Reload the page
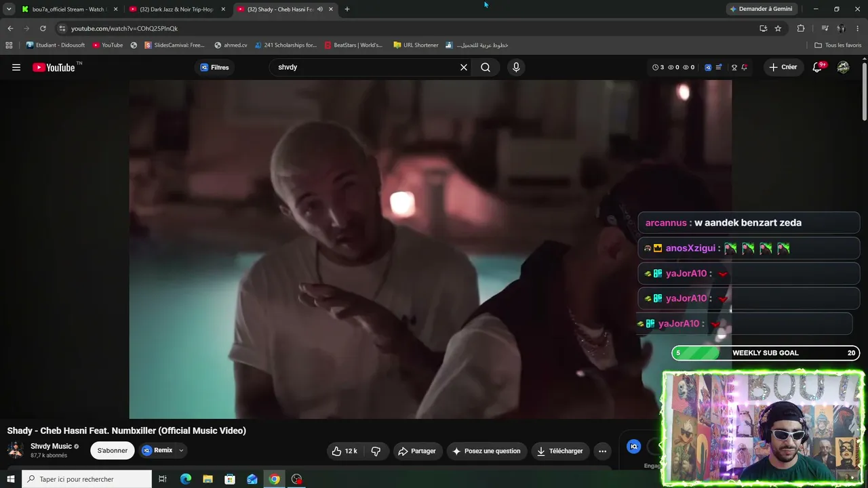Image resolution: width=868 pixels, height=488 pixels. click(43, 28)
